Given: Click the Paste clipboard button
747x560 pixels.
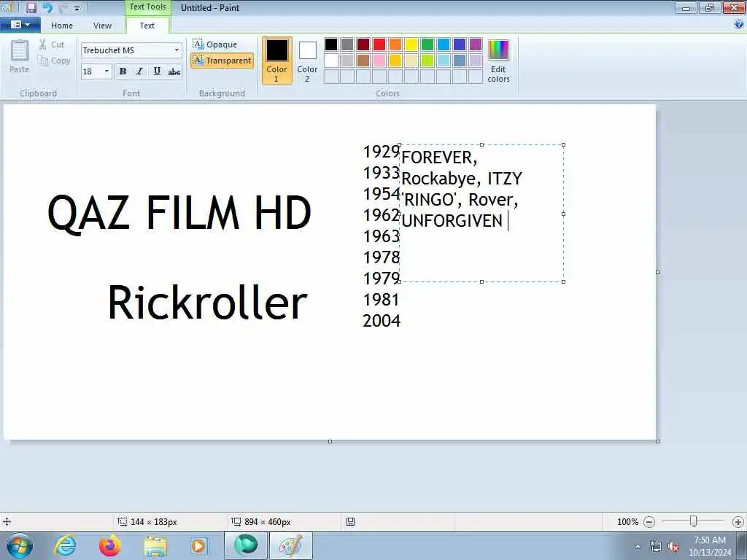Looking at the screenshot, I should pos(19,56).
